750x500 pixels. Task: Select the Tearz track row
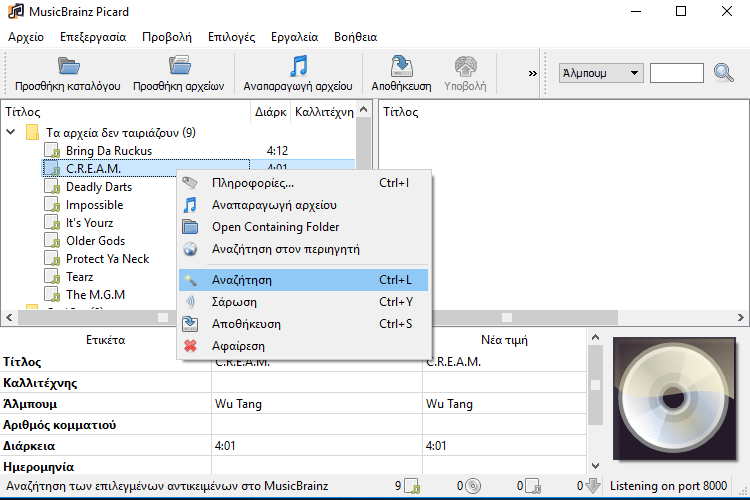[x=79, y=277]
